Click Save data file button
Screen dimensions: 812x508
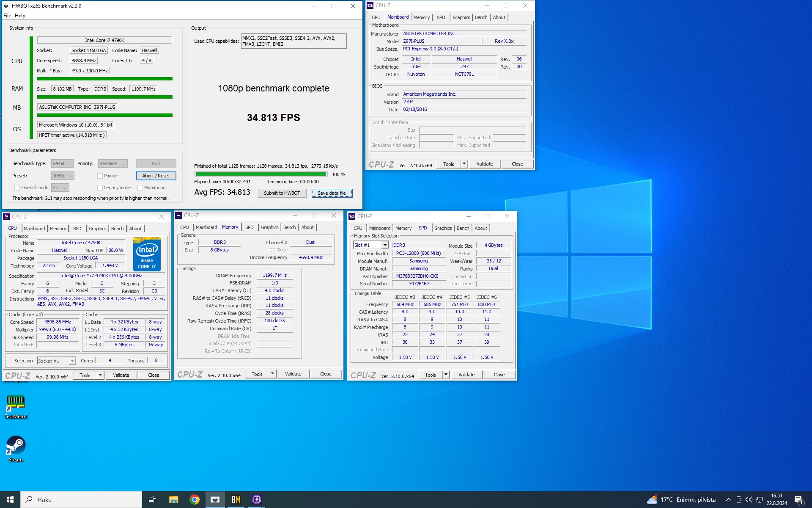[x=332, y=193]
